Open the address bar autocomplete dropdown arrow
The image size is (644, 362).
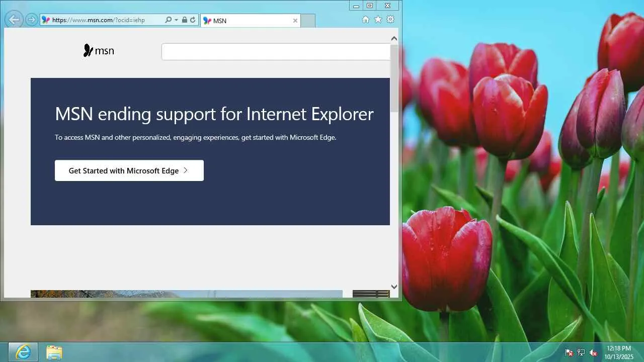point(176,20)
